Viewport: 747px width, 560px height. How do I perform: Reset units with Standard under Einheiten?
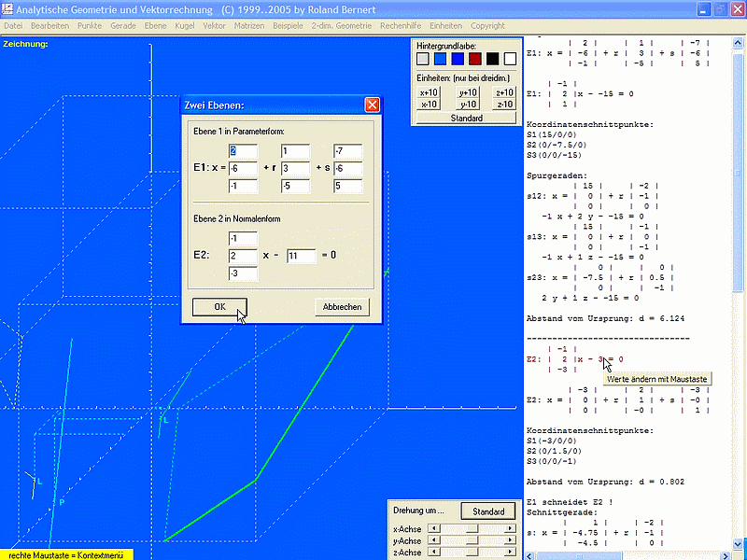click(x=466, y=118)
